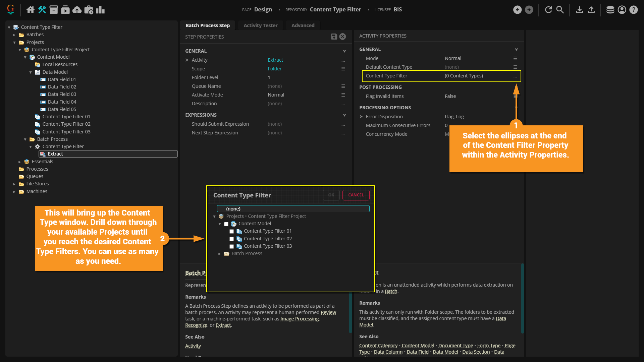Open the Design tools page icon

(42, 10)
